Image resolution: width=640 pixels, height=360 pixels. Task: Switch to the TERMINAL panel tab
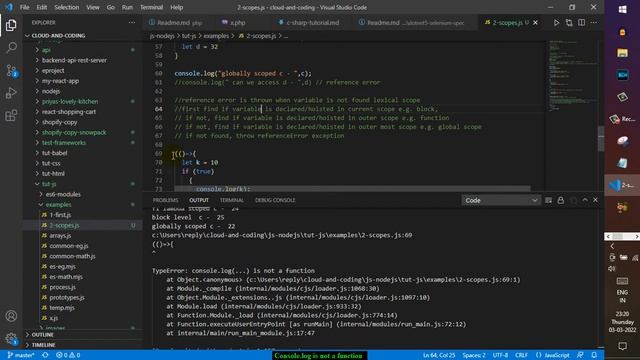(x=231, y=200)
